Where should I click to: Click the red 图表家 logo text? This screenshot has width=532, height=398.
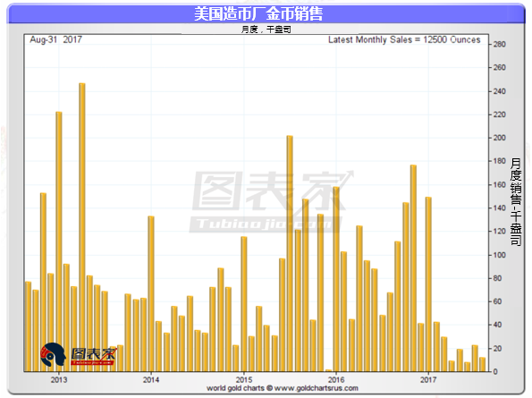tap(94, 355)
